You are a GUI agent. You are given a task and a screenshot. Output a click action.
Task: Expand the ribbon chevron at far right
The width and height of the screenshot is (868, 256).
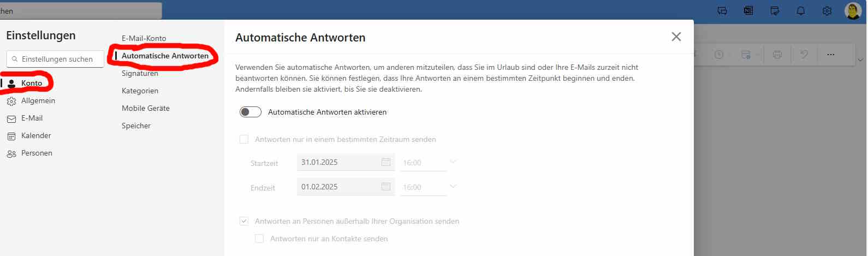(x=860, y=59)
